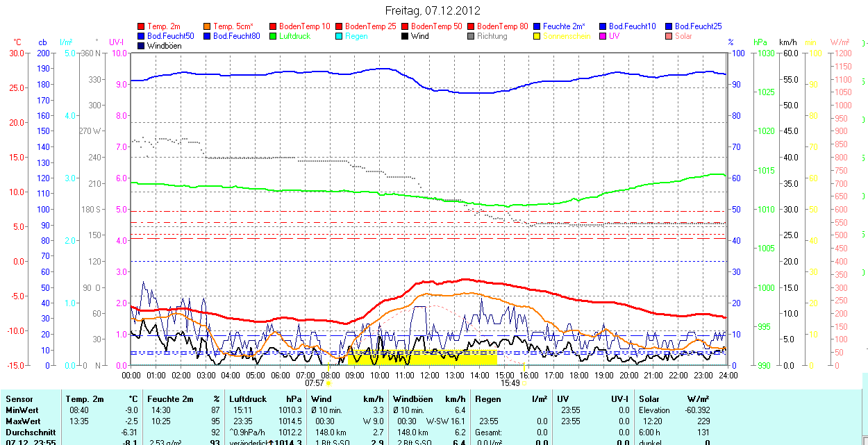Click the yellow min axis unit label
This screenshot has height=445, width=868.
810,42
